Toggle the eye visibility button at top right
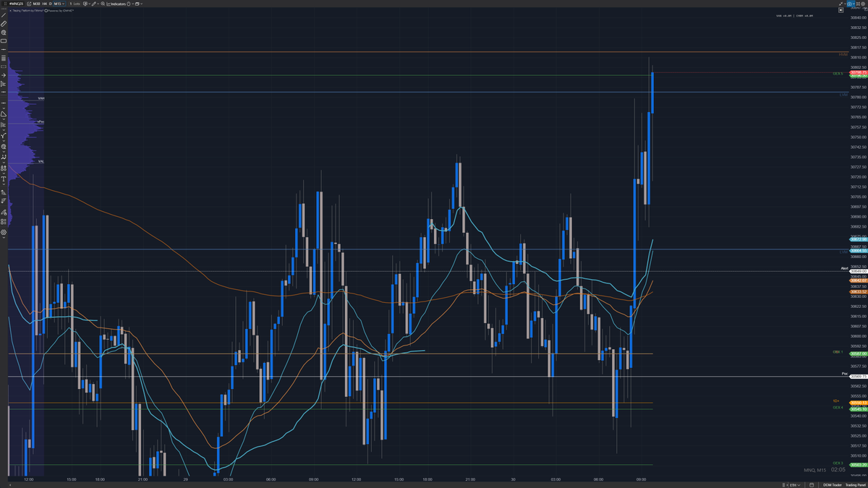Viewport: 868px width, 488px height. tap(849, 4)
